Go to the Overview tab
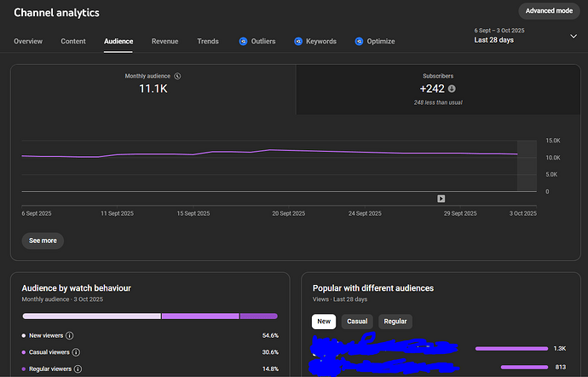588x377 pixels. (x=28, y=41)
